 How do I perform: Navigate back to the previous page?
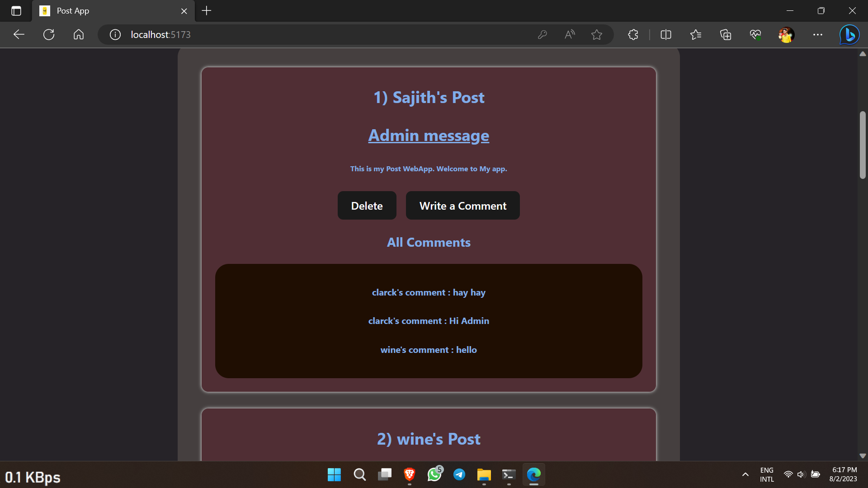coord(18,34)
